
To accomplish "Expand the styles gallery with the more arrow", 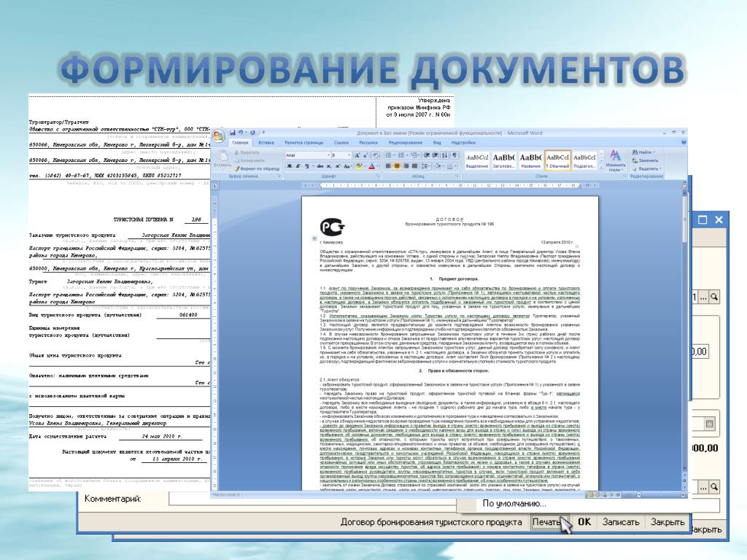I will pos(601,167).
